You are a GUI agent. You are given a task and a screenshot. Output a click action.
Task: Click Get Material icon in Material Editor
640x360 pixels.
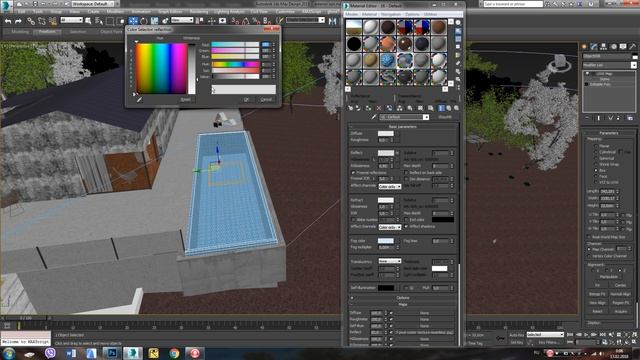(351, 108)
